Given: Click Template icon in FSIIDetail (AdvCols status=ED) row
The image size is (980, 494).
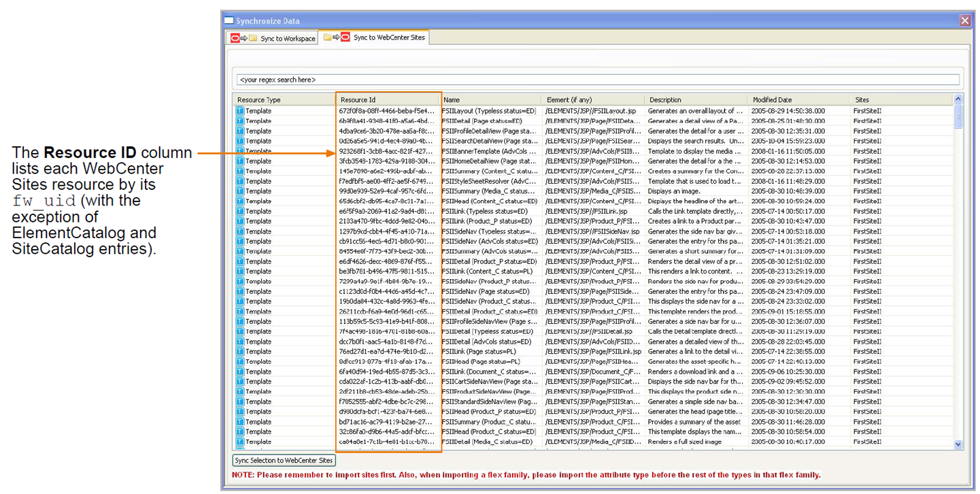Looking at the screenshot, I should pyautogui.click(x=240, y=342).
